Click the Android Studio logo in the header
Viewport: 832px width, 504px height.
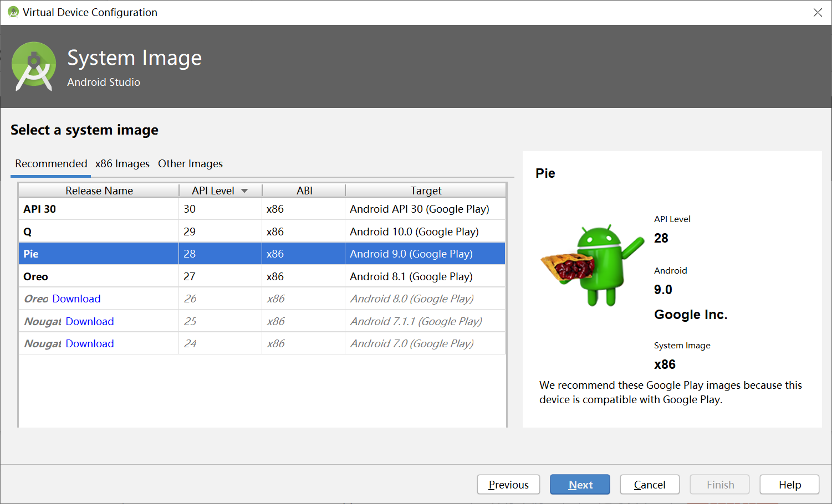(34, 66)
